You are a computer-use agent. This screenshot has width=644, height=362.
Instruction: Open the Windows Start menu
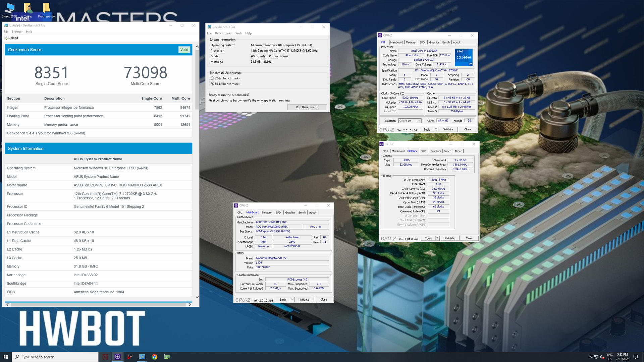click(x=6, y=357)
